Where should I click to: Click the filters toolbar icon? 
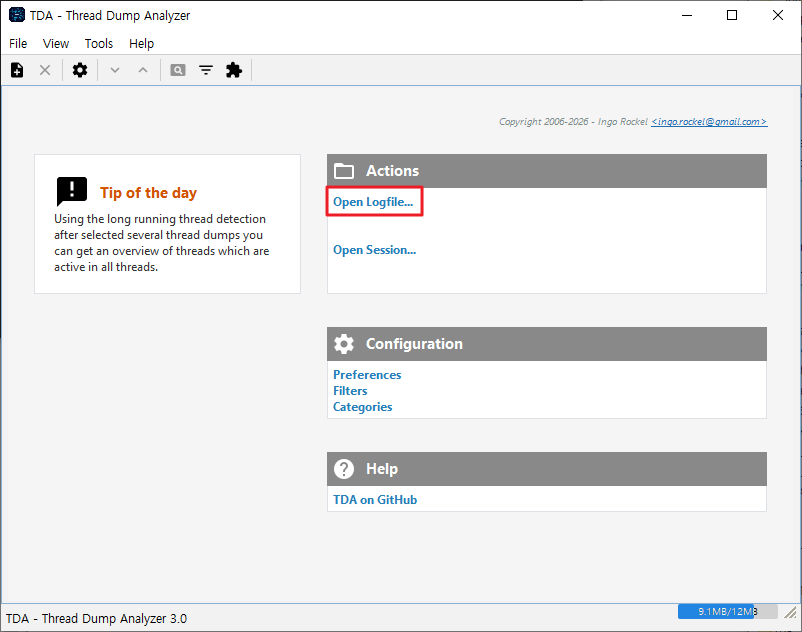pos(206,70)
